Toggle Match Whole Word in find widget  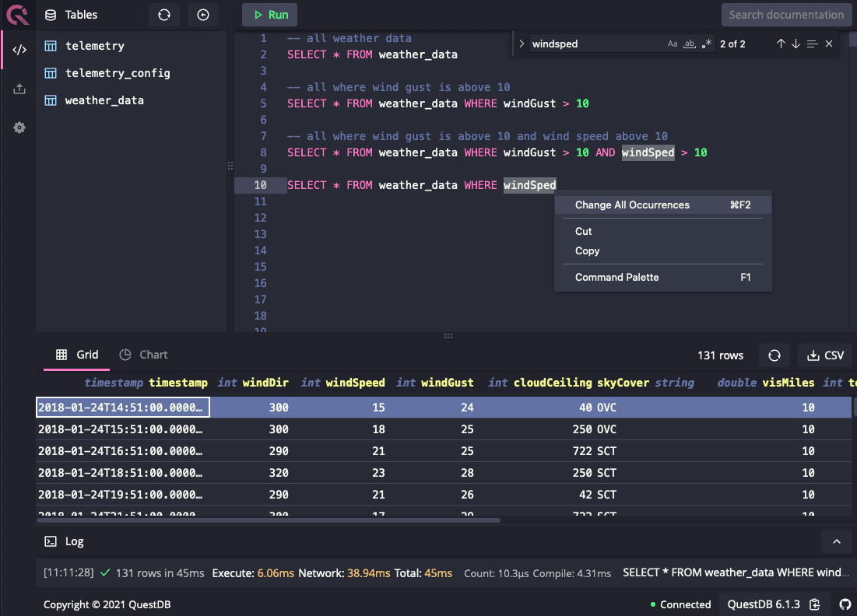[x=689, y=44]
